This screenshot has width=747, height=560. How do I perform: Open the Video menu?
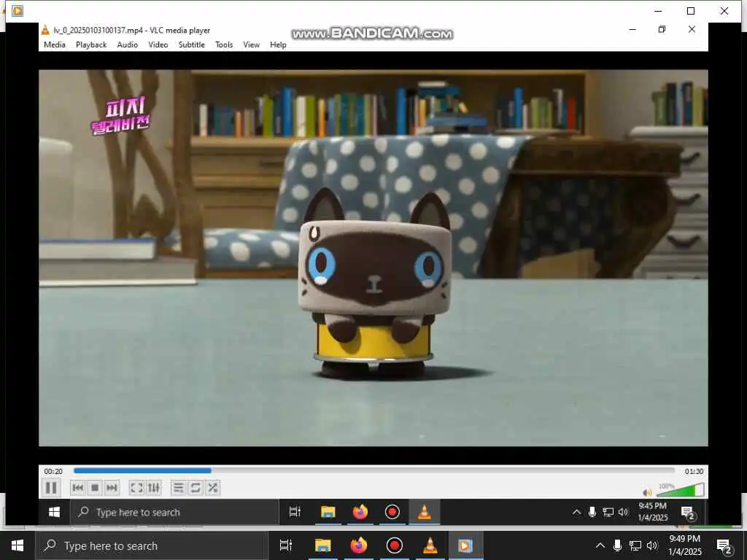point(158,44)
